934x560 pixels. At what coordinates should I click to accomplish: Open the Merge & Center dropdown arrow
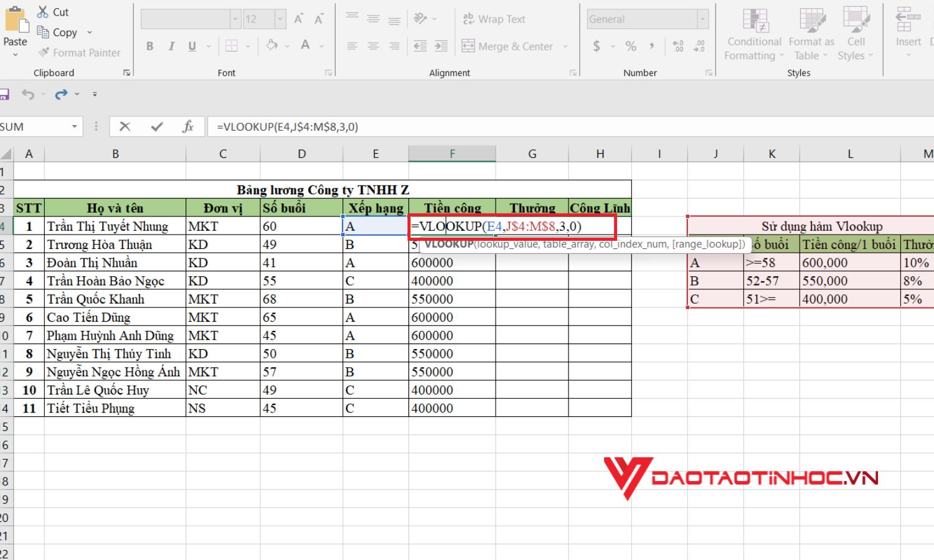click(565, 46)
